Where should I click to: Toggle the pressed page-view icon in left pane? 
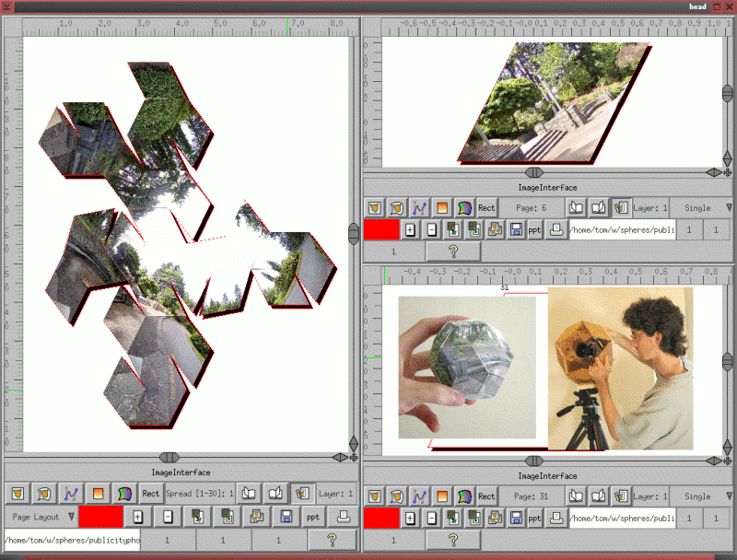tap(301, 494)
